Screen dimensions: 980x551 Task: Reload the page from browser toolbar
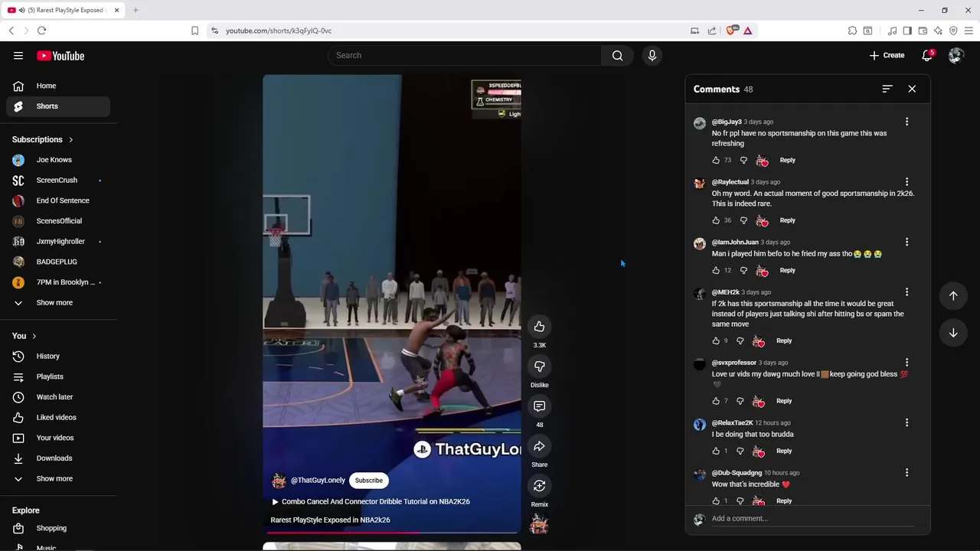point(41,31)
